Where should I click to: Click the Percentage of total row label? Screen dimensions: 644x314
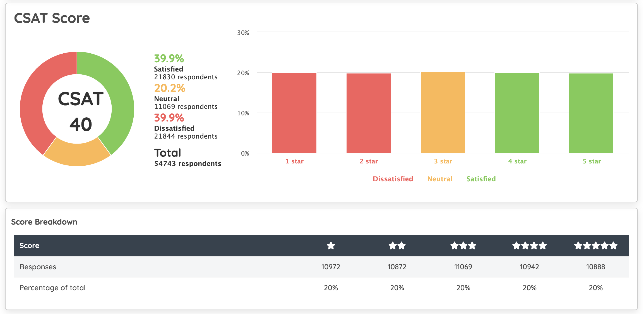click(x=52, y=288)
